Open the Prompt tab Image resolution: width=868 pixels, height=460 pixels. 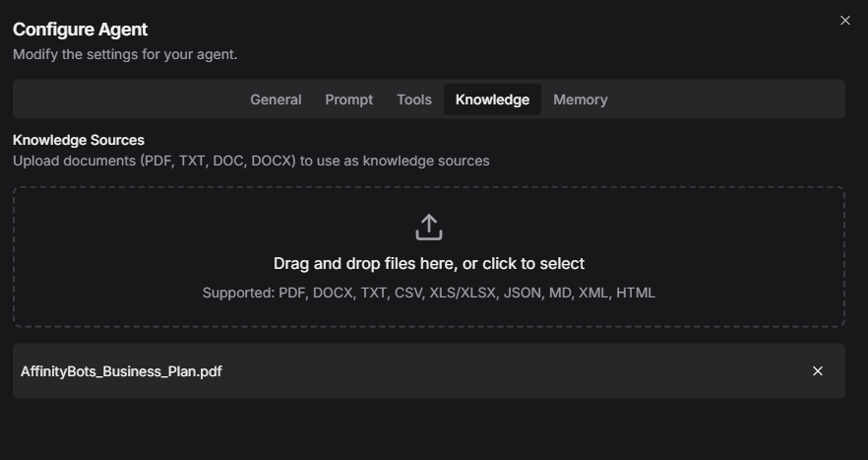point(349,99)
